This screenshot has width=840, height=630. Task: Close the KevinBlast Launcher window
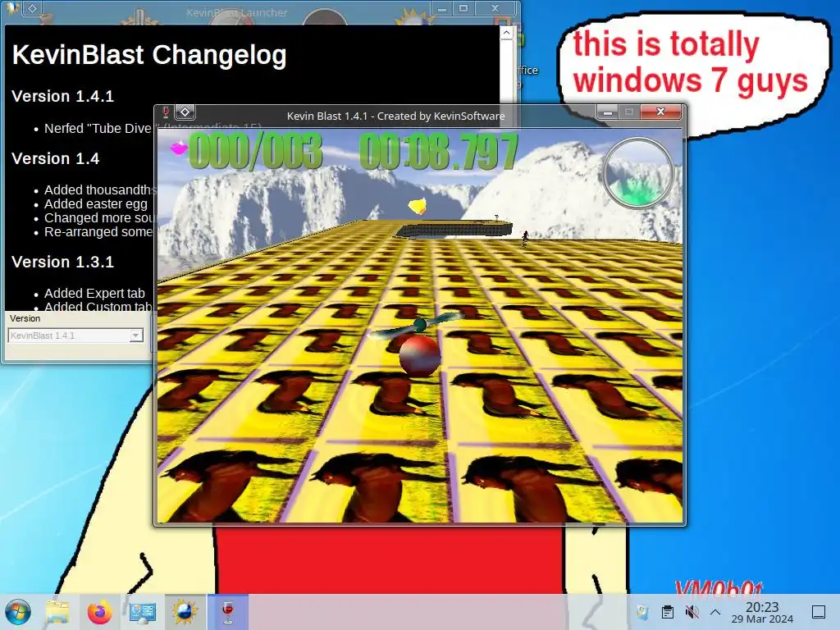point(495,8)
